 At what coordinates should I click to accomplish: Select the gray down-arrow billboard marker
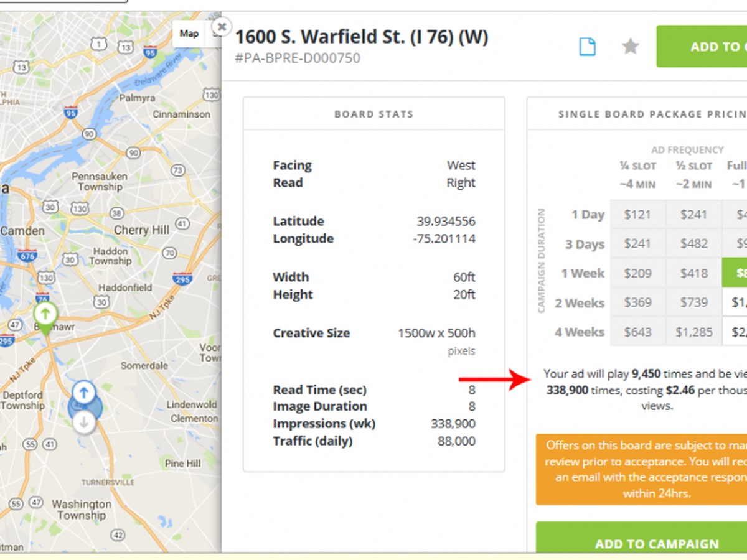(x=84, y=423)
